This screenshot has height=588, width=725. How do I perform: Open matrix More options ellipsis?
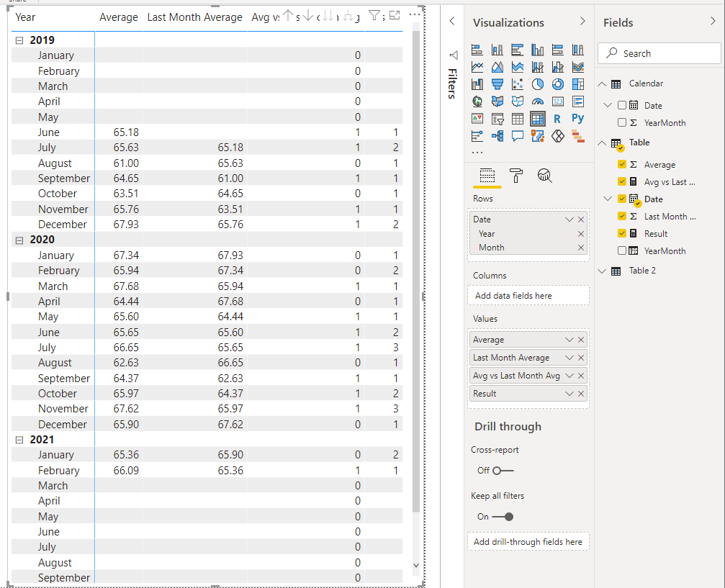[x=415, y=15]
